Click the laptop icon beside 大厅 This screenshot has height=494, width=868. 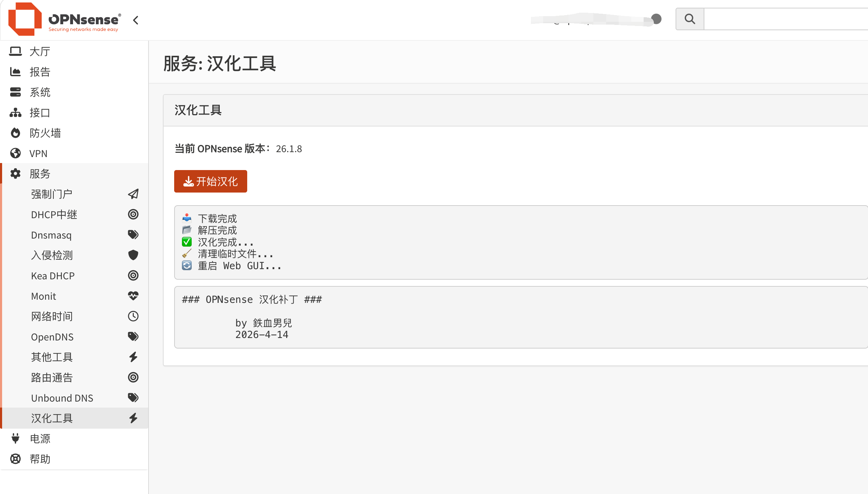[x=15, y=51]
